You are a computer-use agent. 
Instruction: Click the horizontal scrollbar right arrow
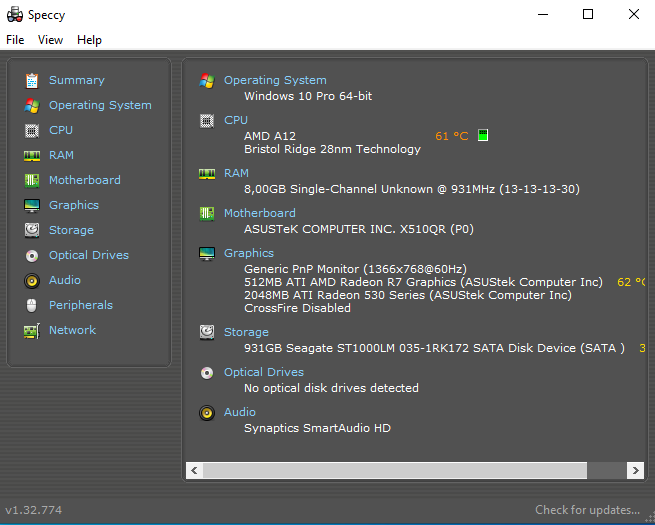click(635, 471)
